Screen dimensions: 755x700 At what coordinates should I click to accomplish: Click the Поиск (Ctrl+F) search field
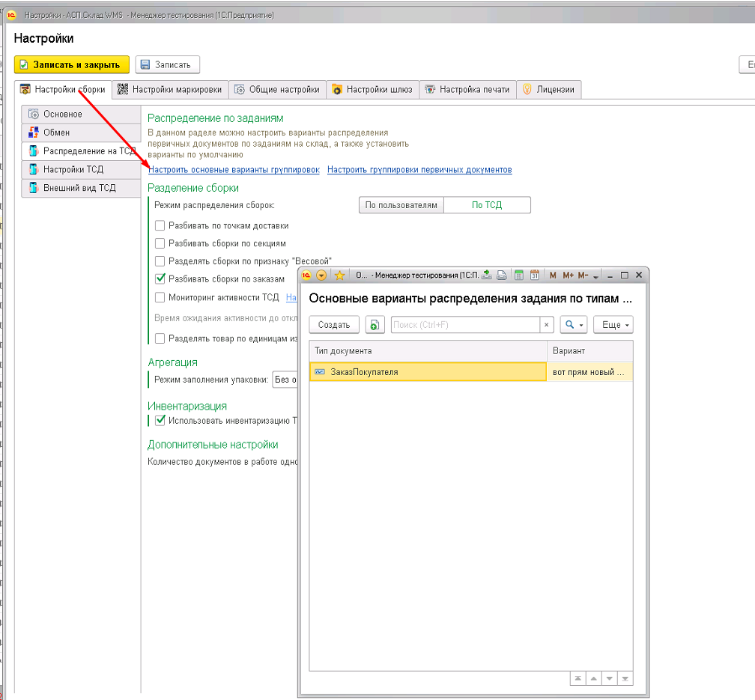[x=465, y=325]
